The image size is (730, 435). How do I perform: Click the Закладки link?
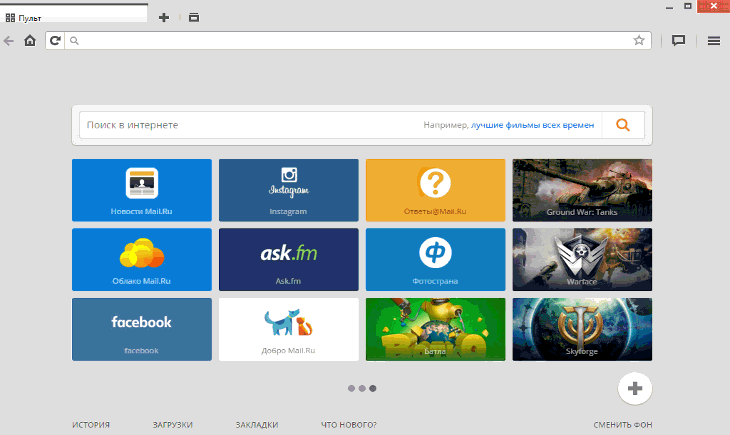256,425
